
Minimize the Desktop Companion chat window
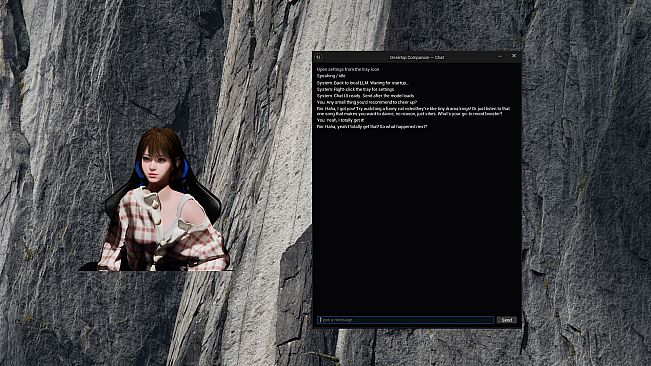[500, 56]
